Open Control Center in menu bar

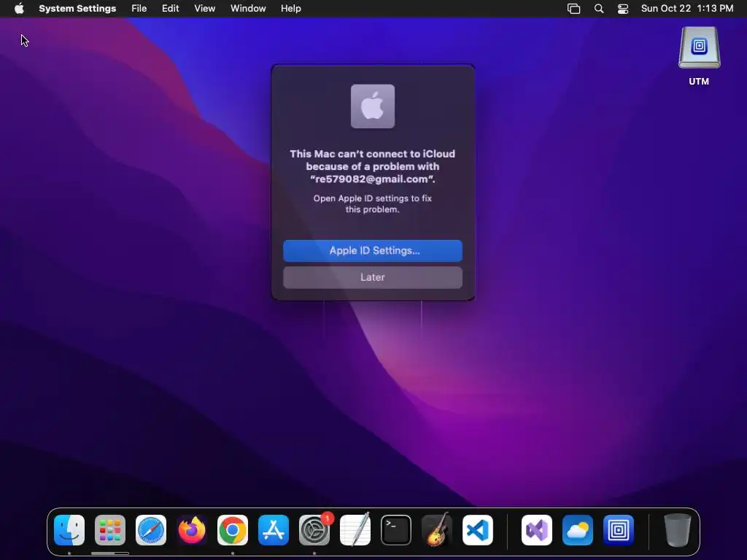click(623, 9)
